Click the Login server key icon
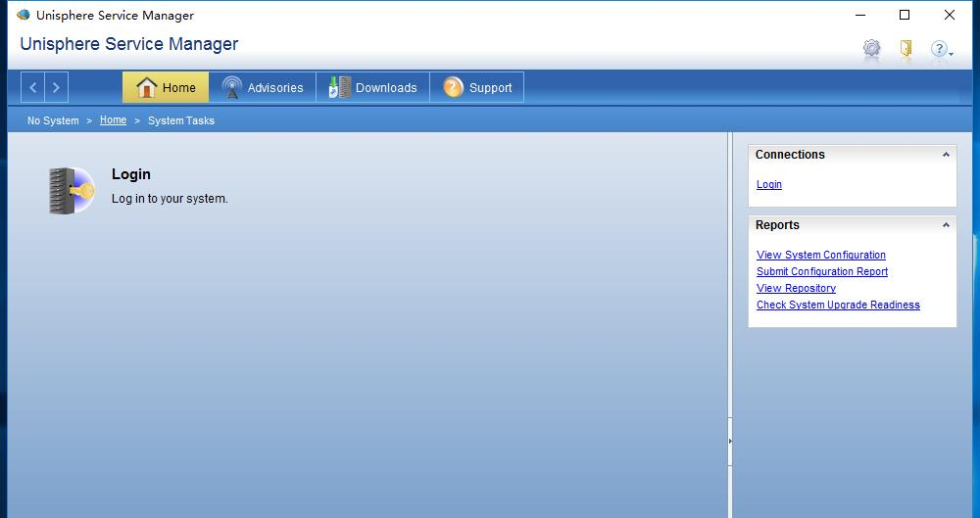Viewport: 980px width, 518px height. click(x=71, y=190)
